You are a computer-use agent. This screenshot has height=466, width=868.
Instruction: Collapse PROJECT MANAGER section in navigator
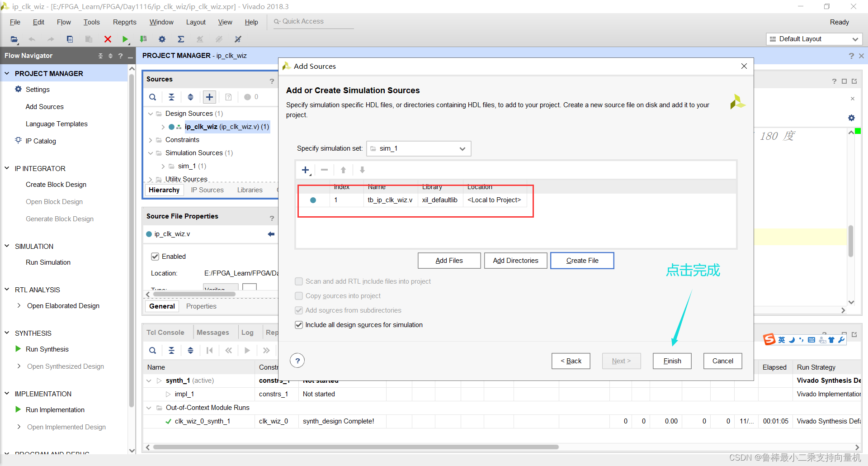pos(7,73)
